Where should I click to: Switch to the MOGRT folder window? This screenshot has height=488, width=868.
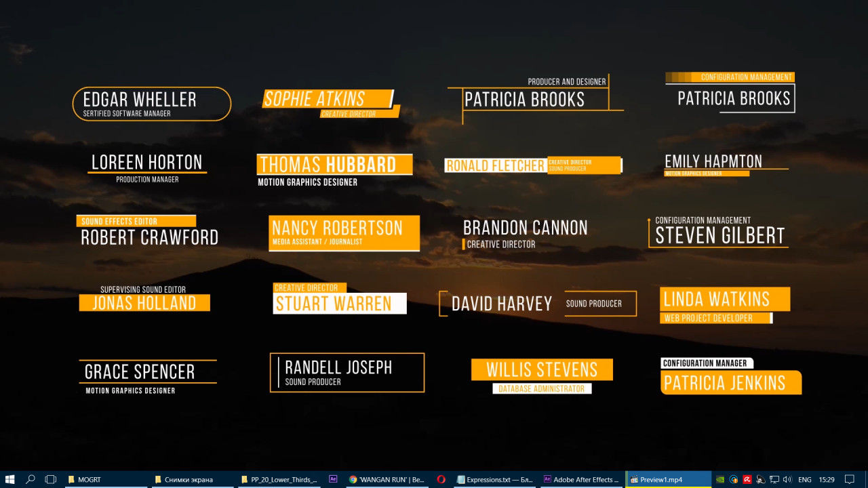(x=106, y=479)
